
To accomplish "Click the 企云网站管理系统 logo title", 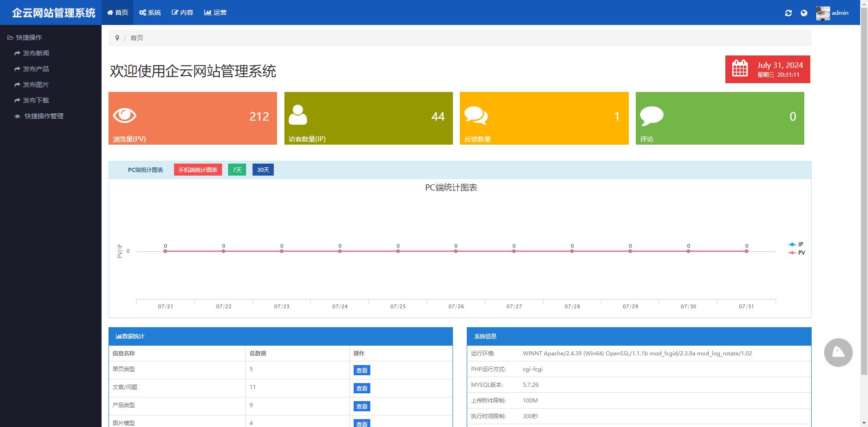I will point(54,12).
